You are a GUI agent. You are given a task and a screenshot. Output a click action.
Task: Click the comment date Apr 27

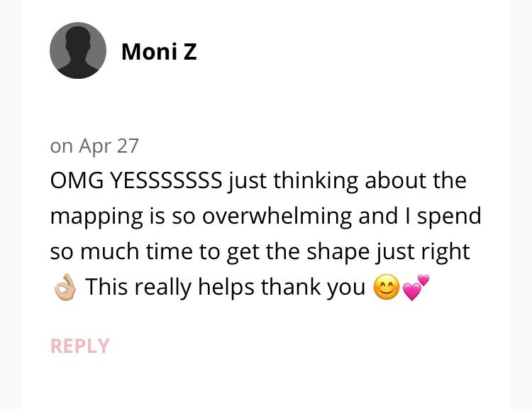point(109,146)
